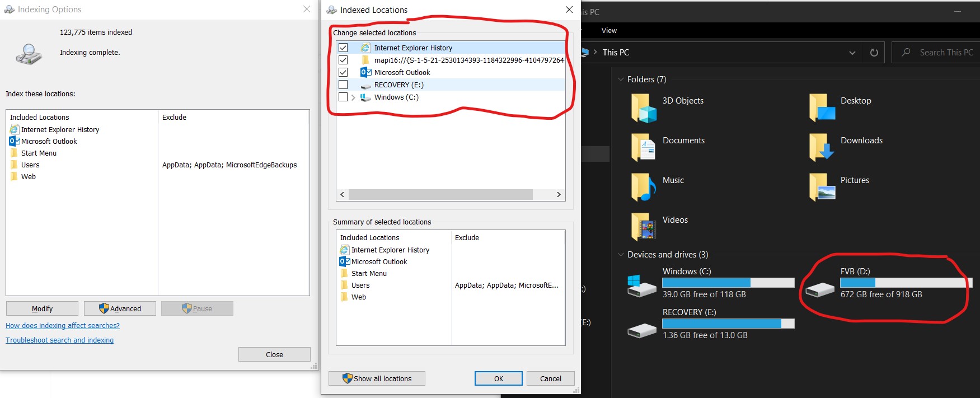Open the address bar history dropdown
The height and width of the screenshot is (398, 980).
[x=852, y=53]
